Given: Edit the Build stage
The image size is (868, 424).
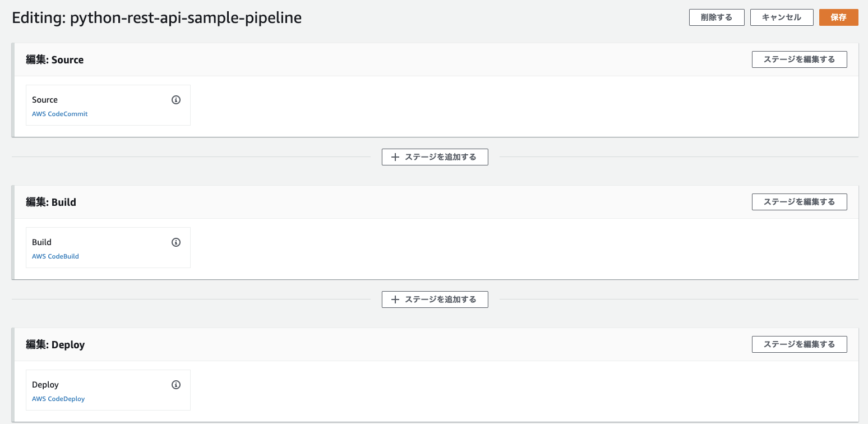Looking at the screenshot, I should click(799, 202).
